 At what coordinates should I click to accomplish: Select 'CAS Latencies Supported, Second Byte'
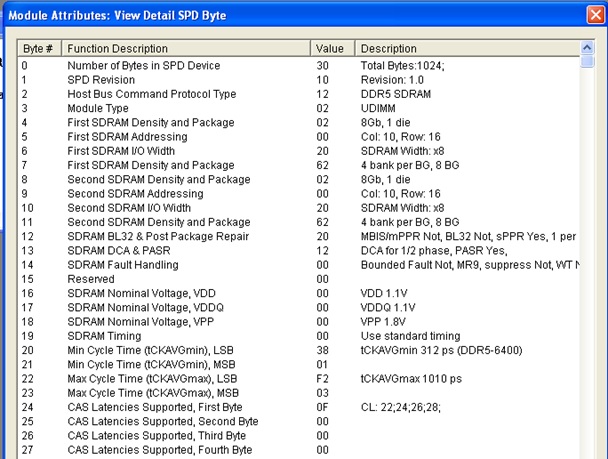coord(299,421)
